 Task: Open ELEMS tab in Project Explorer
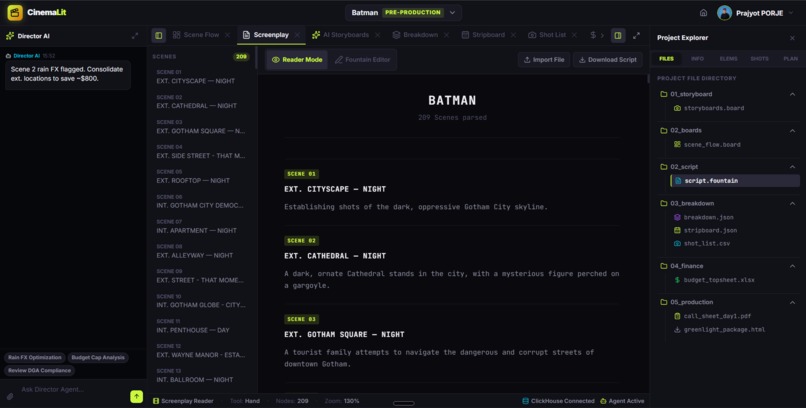[x=728, y=59]
